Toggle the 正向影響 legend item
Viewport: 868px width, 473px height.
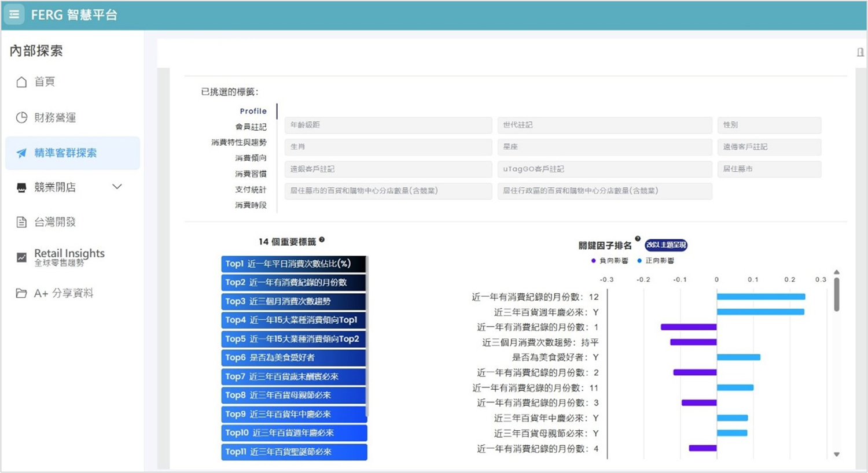pos(656,261)
